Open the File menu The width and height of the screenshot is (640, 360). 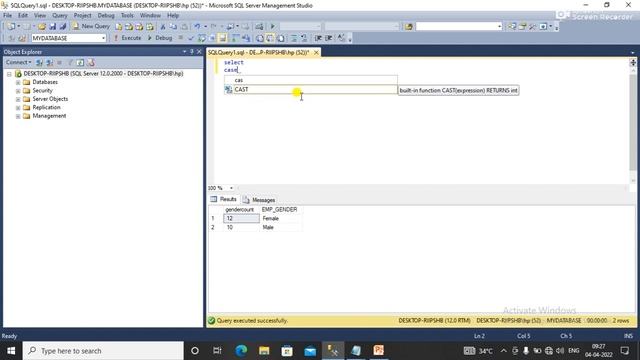7,16
